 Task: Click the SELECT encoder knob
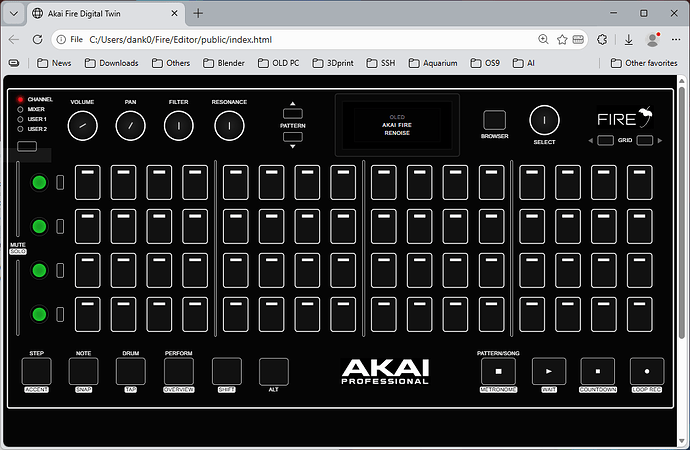544,120
